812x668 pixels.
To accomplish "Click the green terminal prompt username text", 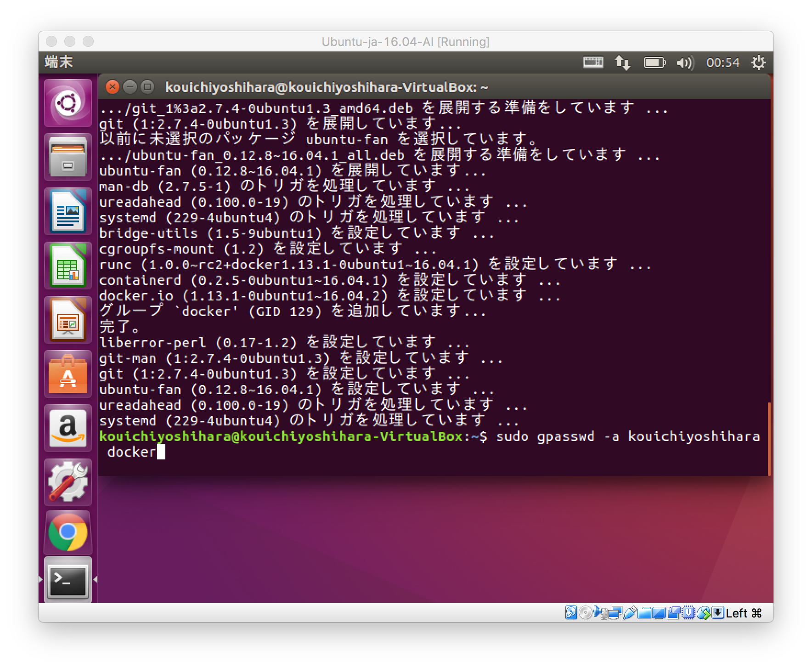I will pyautogui.click(x=281, y=436).
